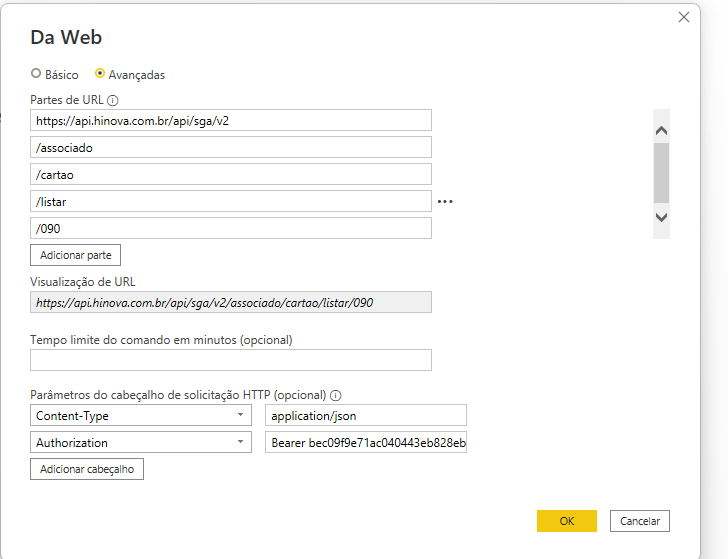Click the Adicionar cabeçalho button
This screenshot has height=559, width=728.
pos(87,469)
